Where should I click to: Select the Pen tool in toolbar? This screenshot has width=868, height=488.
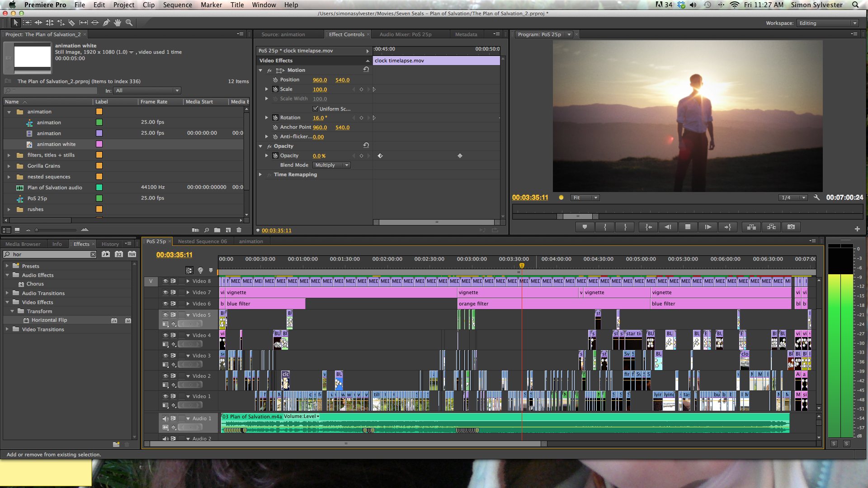106,23
